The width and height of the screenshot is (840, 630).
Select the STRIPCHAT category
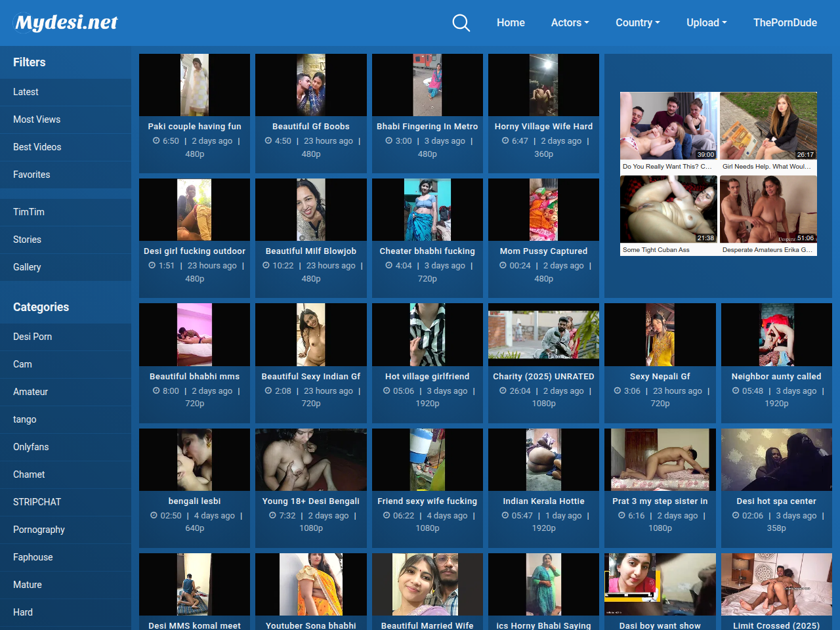(37, 502)
